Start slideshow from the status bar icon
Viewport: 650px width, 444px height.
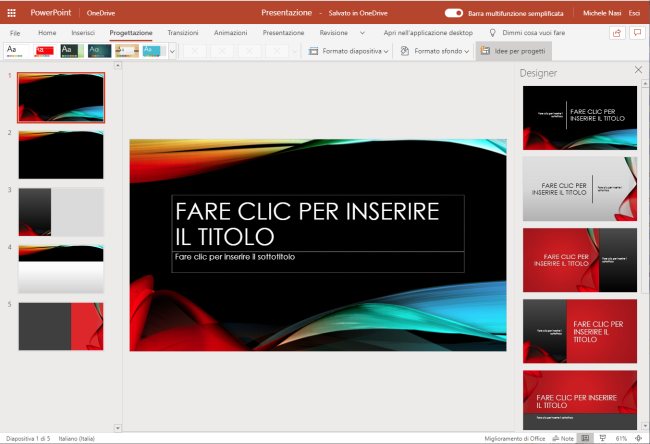pyautogui.click(x=603, y=438)
